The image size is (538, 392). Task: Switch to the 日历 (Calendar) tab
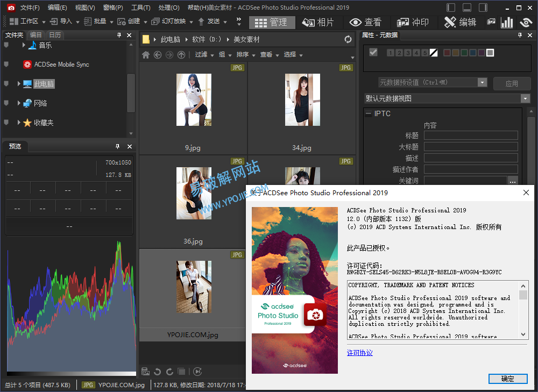(55, 34)
